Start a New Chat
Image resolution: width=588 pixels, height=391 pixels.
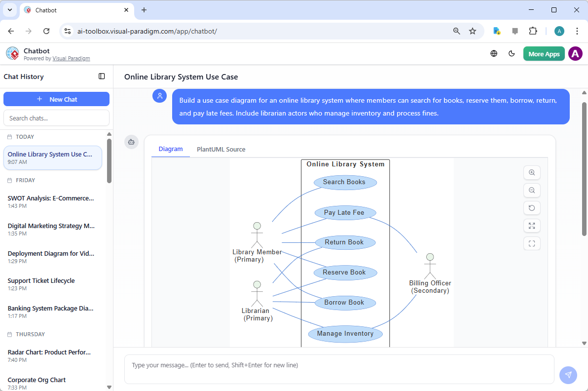click(x=56, y=99)
